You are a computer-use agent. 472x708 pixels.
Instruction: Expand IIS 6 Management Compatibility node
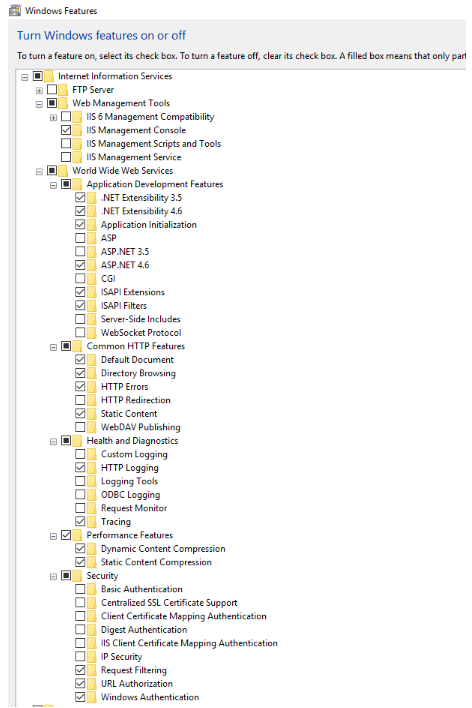[x=53, y=117]
